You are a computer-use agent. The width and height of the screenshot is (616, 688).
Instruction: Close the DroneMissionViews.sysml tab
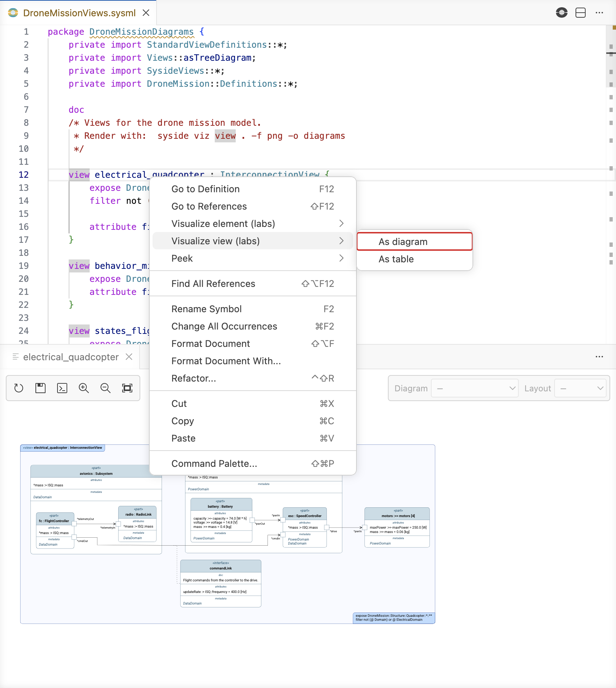point(146,13)
